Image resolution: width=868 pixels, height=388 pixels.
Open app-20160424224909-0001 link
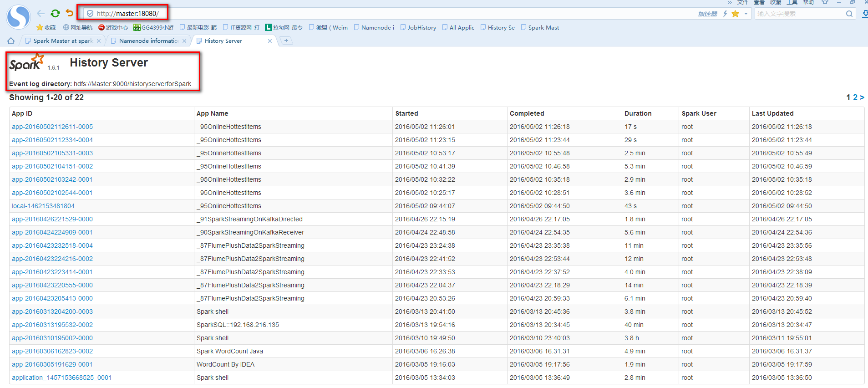tap(52, 232)
